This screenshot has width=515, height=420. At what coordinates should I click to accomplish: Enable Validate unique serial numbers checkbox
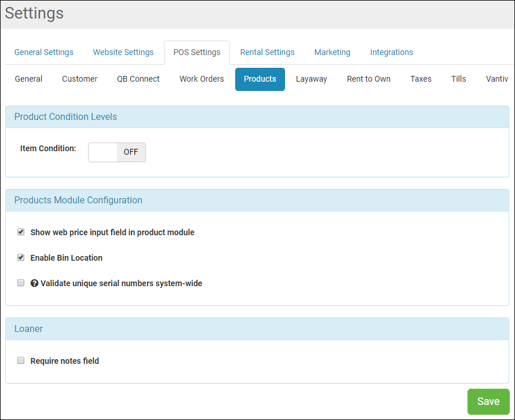(21, 283)
